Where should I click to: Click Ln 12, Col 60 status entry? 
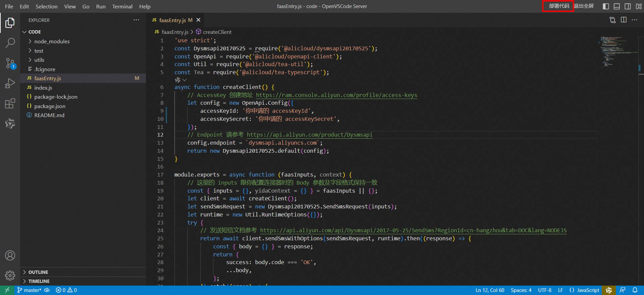[490, 290]
